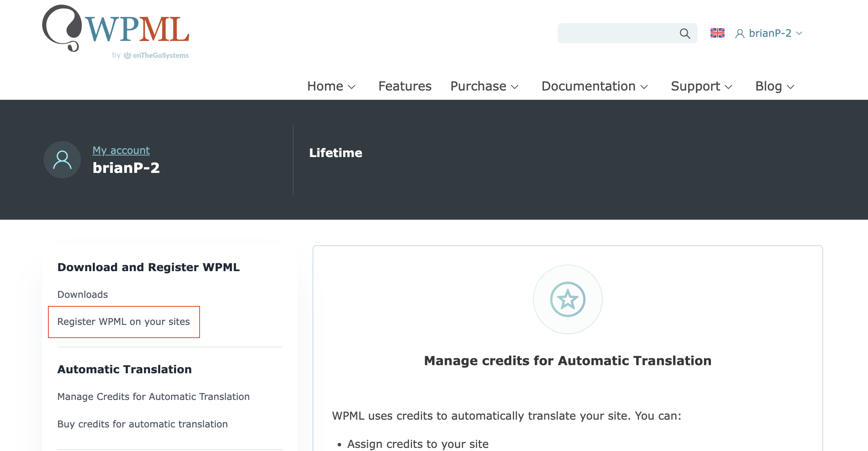This screenshot has height=451, width=868.
Task: Click the My account link
Action: (x=121, y=150)
